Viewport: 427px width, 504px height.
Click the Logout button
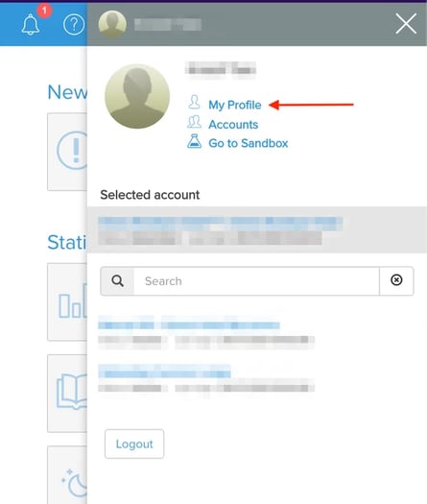134,444
